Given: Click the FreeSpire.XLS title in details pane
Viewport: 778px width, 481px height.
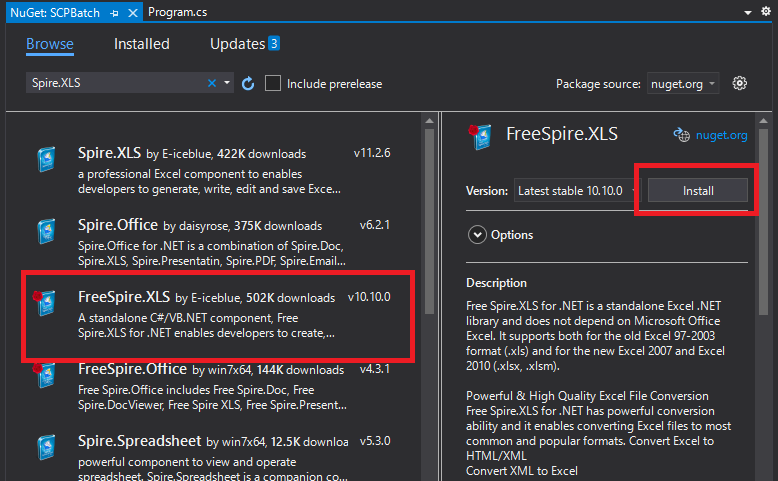Looking at the screenshot, I should coord(562,134).
